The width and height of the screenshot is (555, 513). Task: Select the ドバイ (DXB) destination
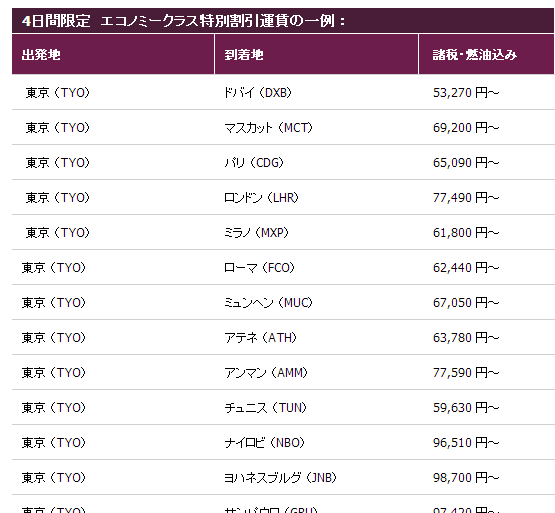point(258,93)
